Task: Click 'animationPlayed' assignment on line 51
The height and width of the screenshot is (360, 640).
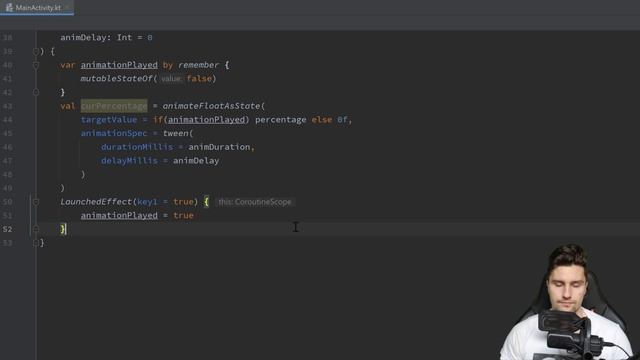Action: (x=119, y=216)
